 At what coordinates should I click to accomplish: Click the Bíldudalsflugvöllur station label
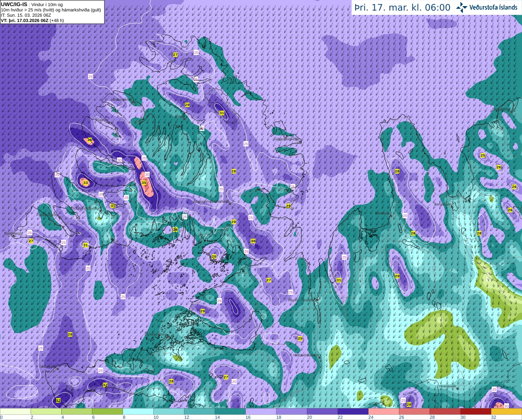(x=85, y=208)
